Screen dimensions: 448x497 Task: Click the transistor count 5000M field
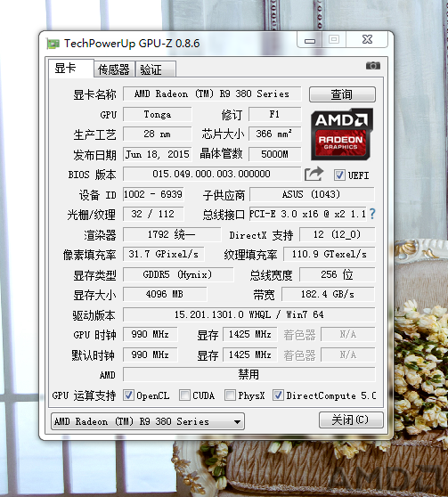[274, 154]
